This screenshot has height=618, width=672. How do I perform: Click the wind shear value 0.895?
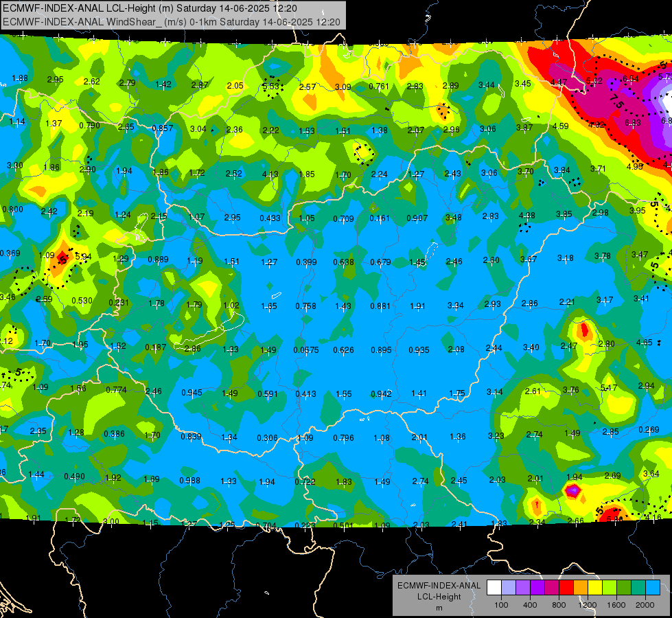point(382,350)
